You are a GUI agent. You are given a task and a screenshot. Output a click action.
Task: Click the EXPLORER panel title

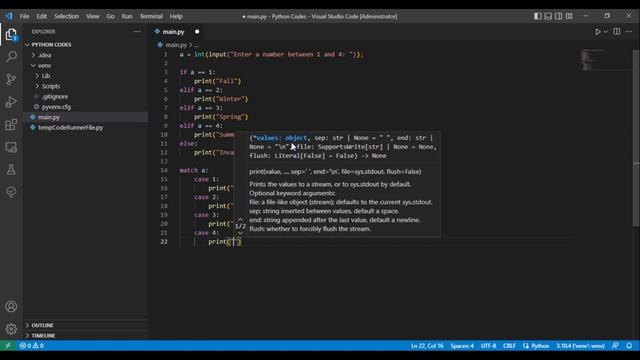pos(43,31)
